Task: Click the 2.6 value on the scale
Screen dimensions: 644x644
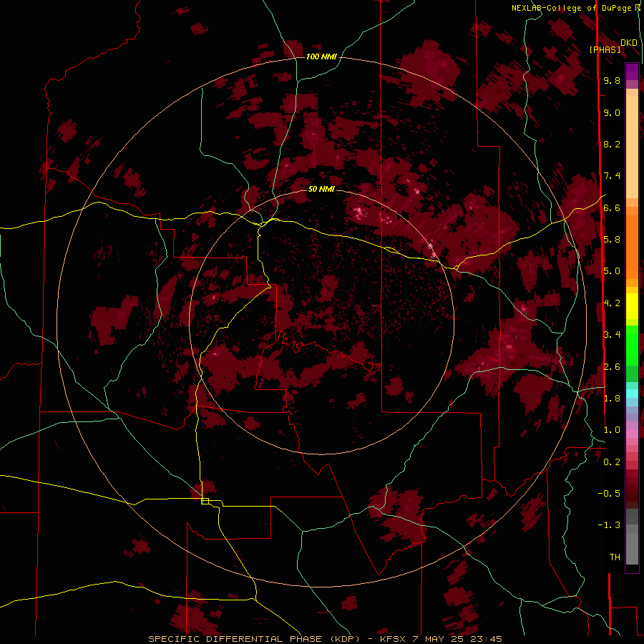Action: 612,366
